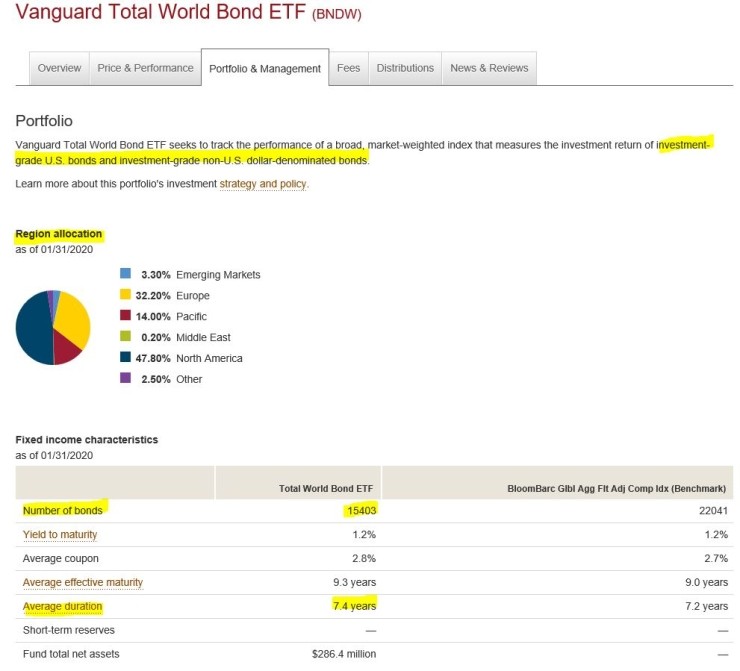
Task: Open the Average duration definition link
Action: coord(62,606)
